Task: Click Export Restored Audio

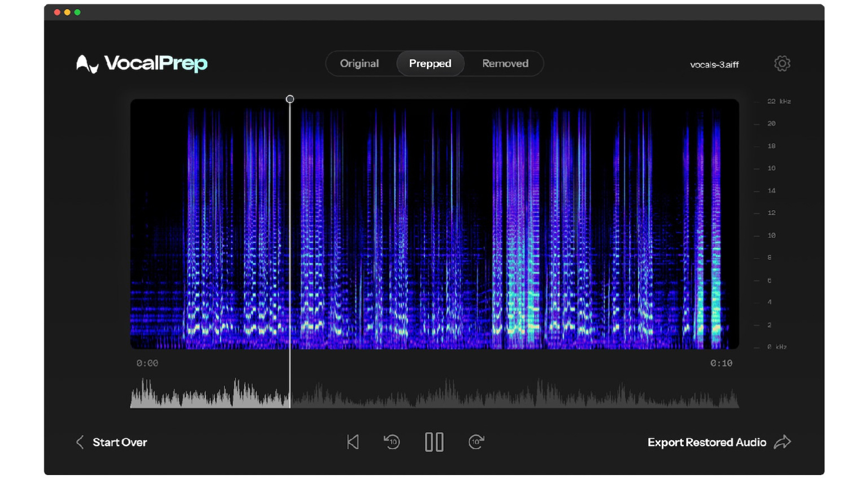Action: [707, 442]
